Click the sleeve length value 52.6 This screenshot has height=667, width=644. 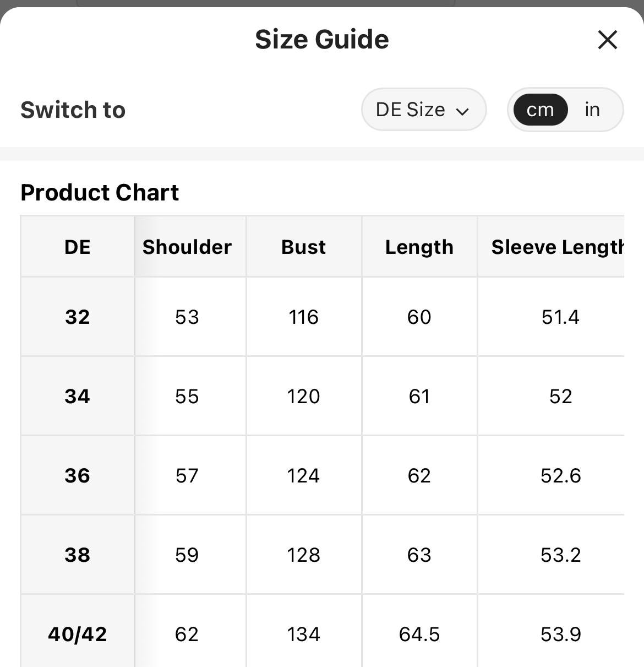[561, 475]
